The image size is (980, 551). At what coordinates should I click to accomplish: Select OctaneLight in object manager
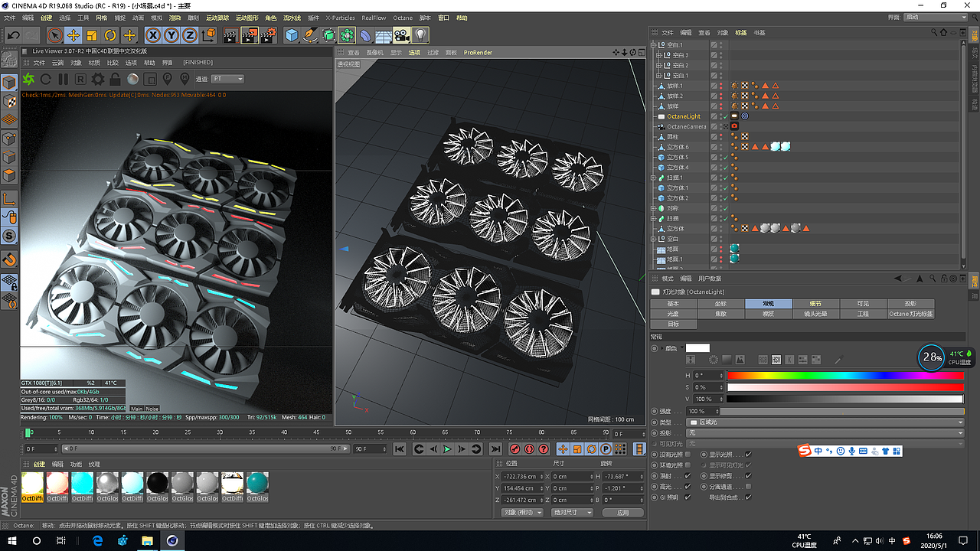pos(684,116)
